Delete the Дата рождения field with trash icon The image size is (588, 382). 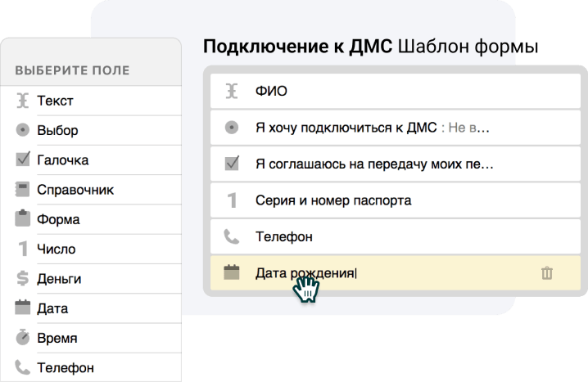(547, 273)
